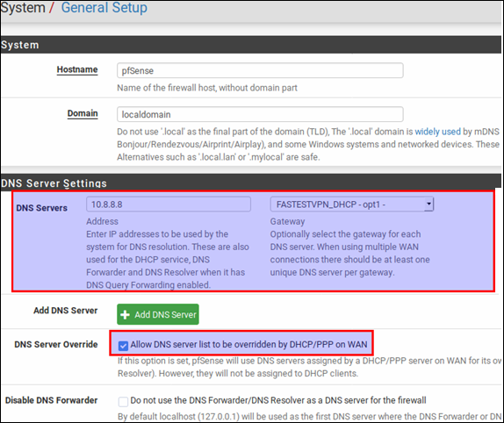Click the 'Allow DNS server list to be overridden' text
The width and height of the screenshot is (504, 423).
coord(248,344)
